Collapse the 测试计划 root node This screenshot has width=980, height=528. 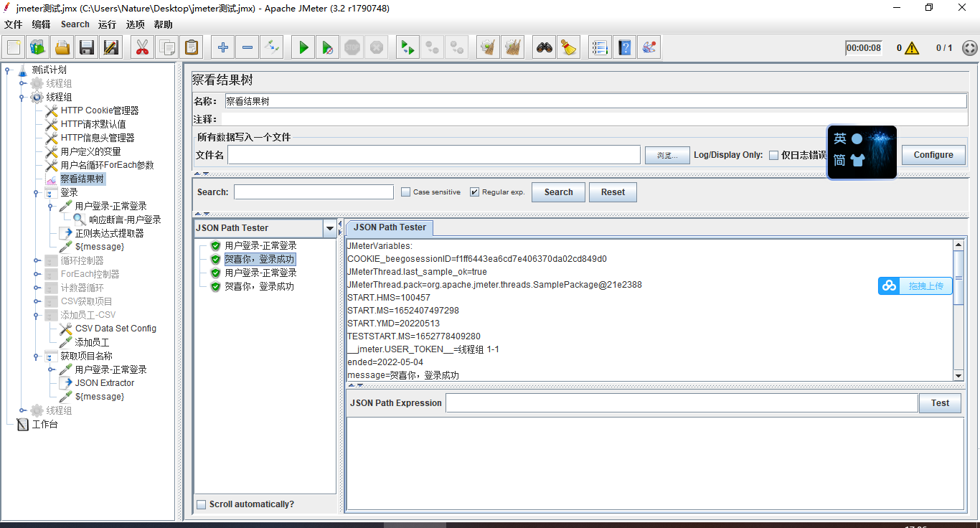[8, 70]
